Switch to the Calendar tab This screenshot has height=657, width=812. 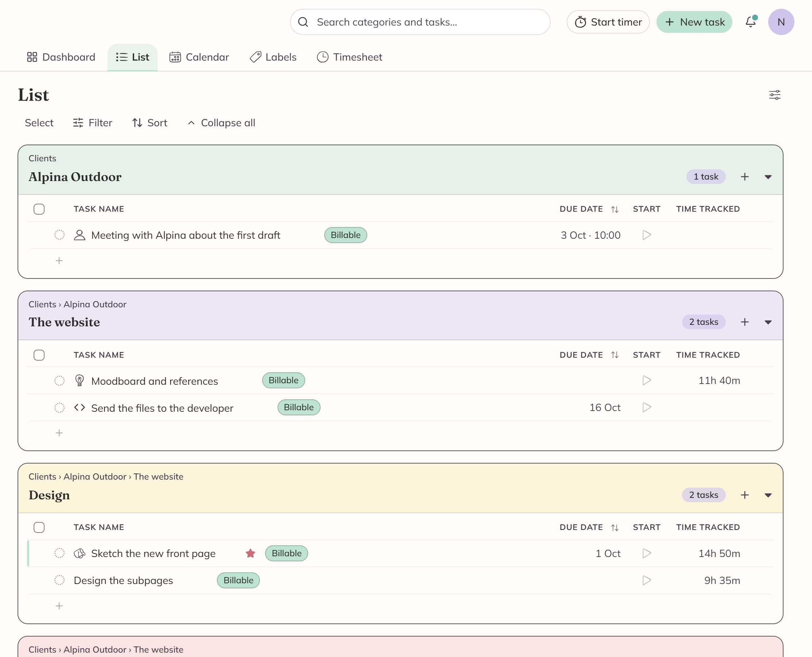199,57
